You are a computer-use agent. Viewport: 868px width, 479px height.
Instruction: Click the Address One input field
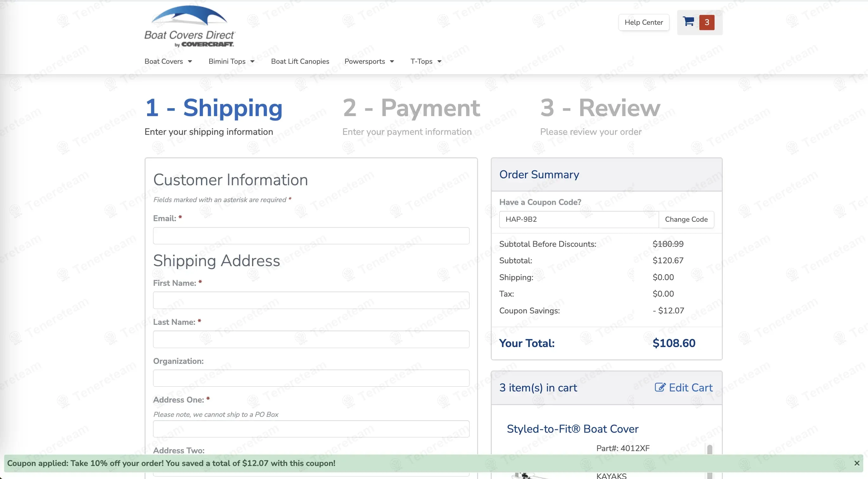[x=311, y=429]
